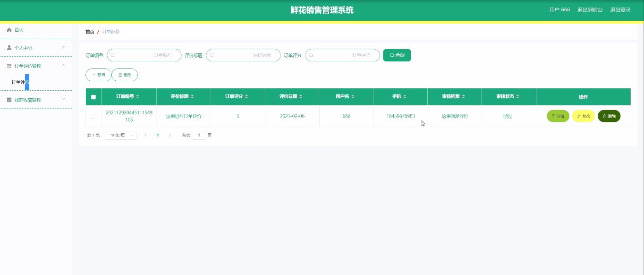Click the person icon beside 个人中心
This screenshot has height=275, width=644.
pos(9,48)
